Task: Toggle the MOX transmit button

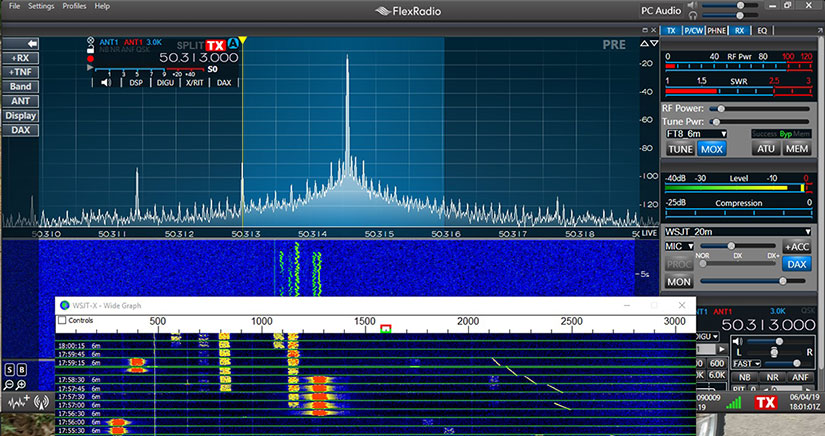Action: pos(712,149)
